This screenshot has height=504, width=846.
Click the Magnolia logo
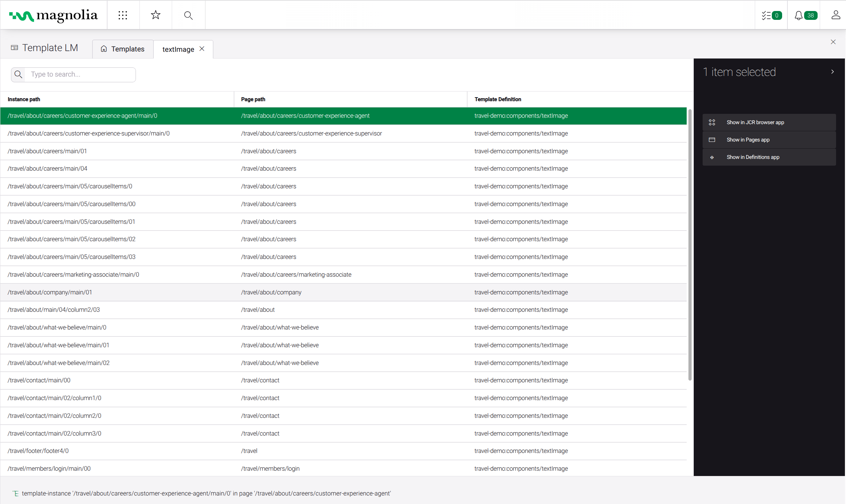point(53,15)
